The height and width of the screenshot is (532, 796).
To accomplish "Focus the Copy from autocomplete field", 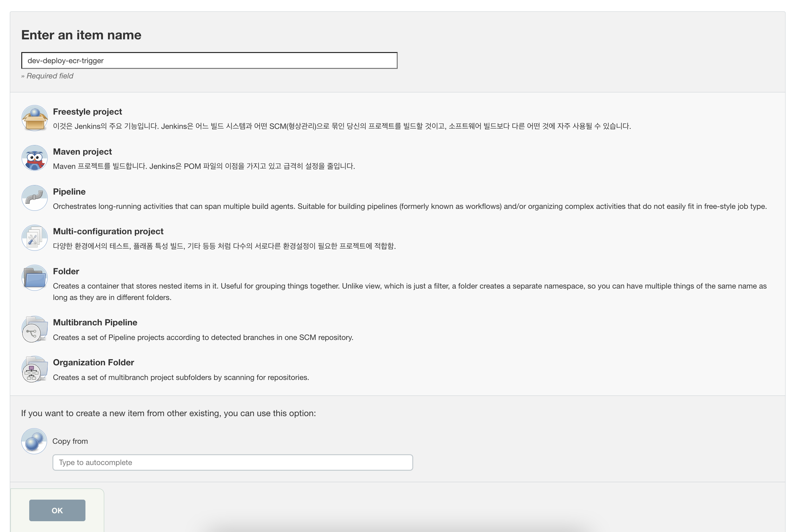I will pyautogui.click(x=233, y=462).
